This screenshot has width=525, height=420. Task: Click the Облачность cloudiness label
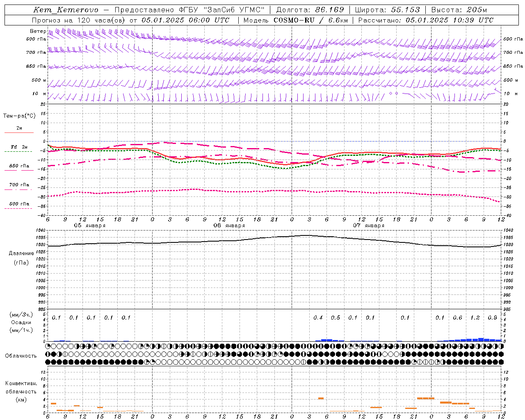[x=21, y=356]
